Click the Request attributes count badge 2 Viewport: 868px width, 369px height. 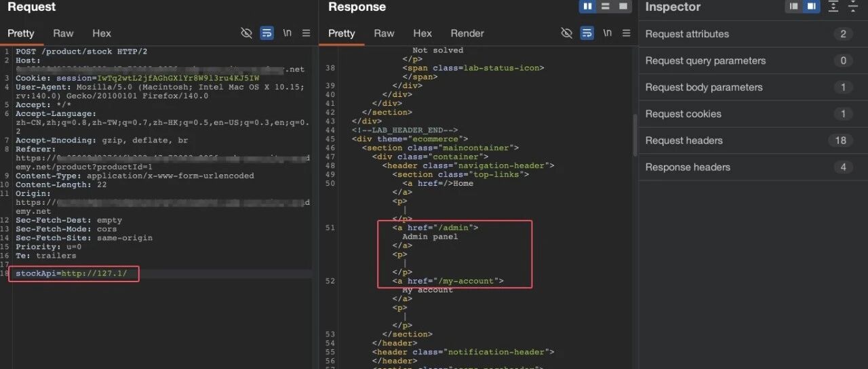844,34
